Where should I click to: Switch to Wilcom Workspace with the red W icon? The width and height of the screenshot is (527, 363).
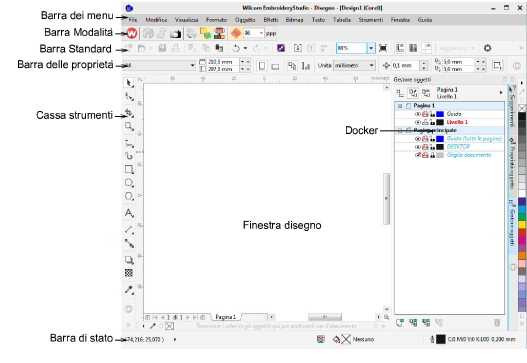pyautogui.click(x=131, y=33)
